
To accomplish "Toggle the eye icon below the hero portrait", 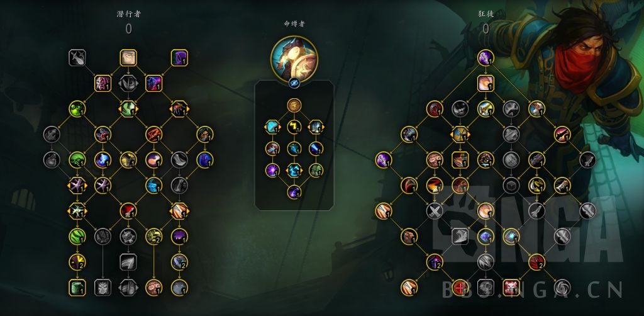I will 294,82.
